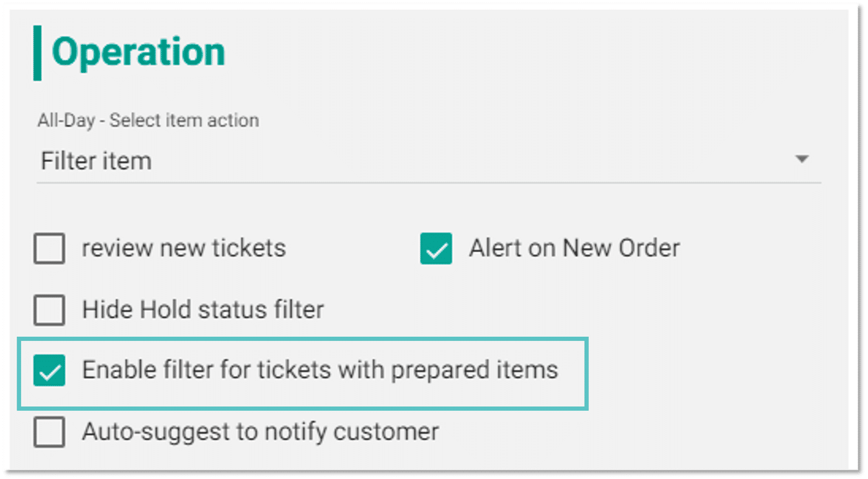Open the Filter item selection field
The width and height of the screenshot is (868, 479).
(97, 161)
